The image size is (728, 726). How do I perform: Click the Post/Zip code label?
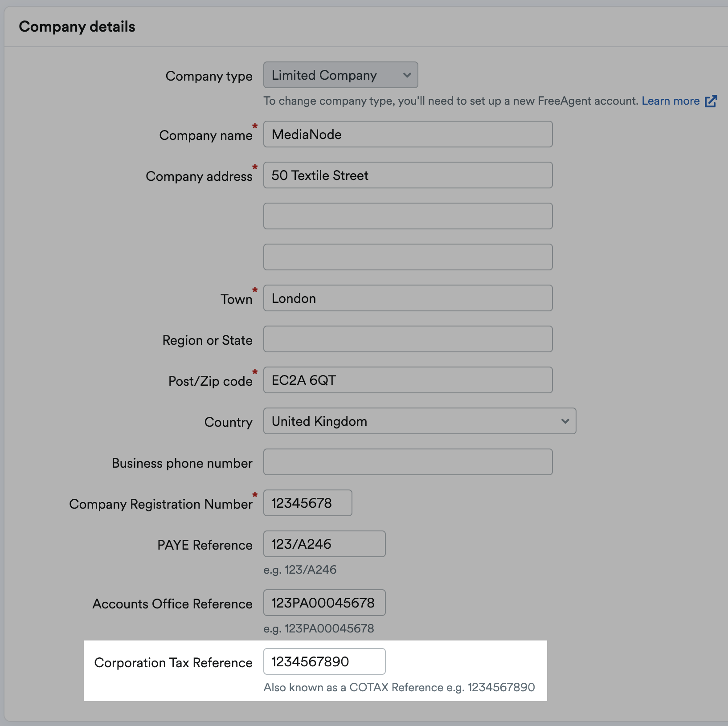210,381
